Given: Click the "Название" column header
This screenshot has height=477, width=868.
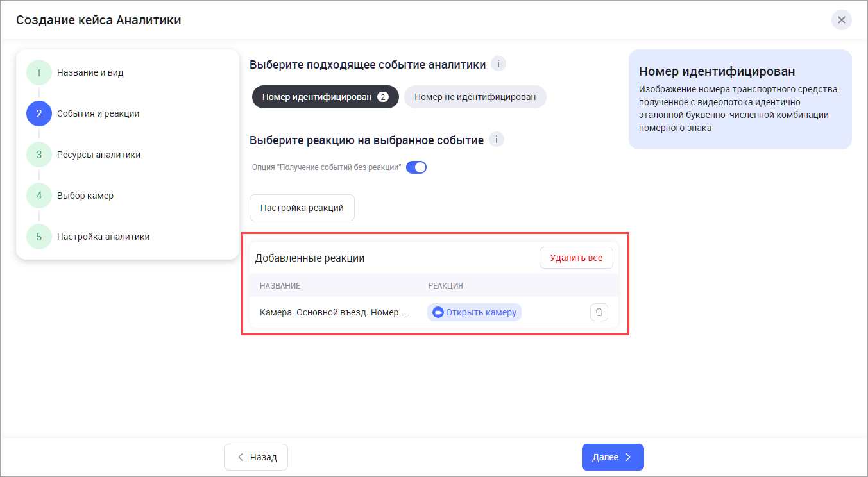Looking at the screenshot, I should pos(280,285).
